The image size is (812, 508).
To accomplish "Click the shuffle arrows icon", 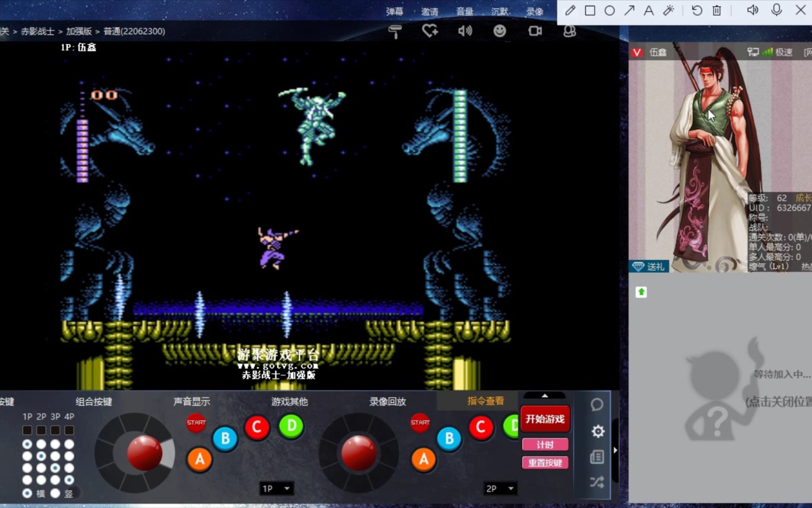I will (597, 482).
